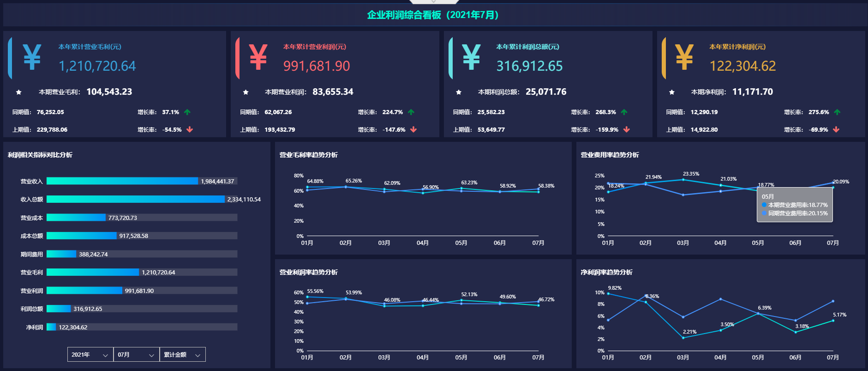Open the 2021年 year dropdown
The height and width of the screenshot is (371, 868).
point(90,355)
